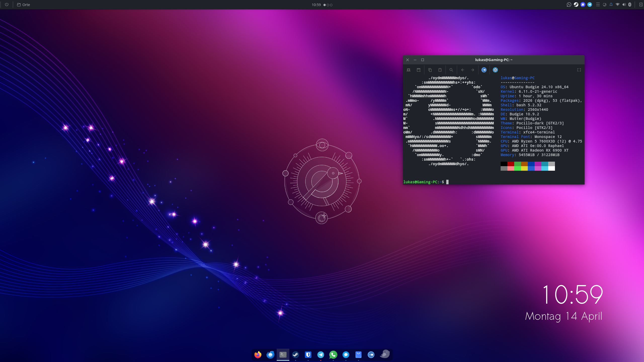Viewport: 644px width, 362px height.
Task: Open terminal search with magnifier icon
Action: [x=451, y=70]
